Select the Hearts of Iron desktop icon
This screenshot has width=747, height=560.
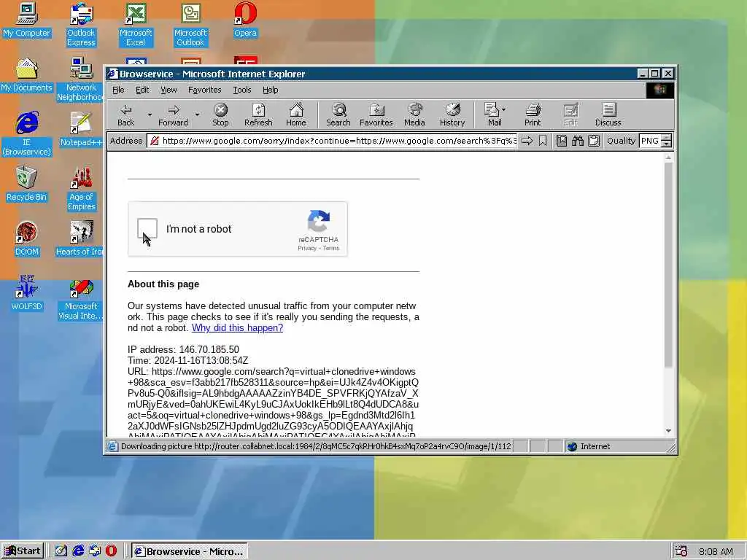[80, 239]
